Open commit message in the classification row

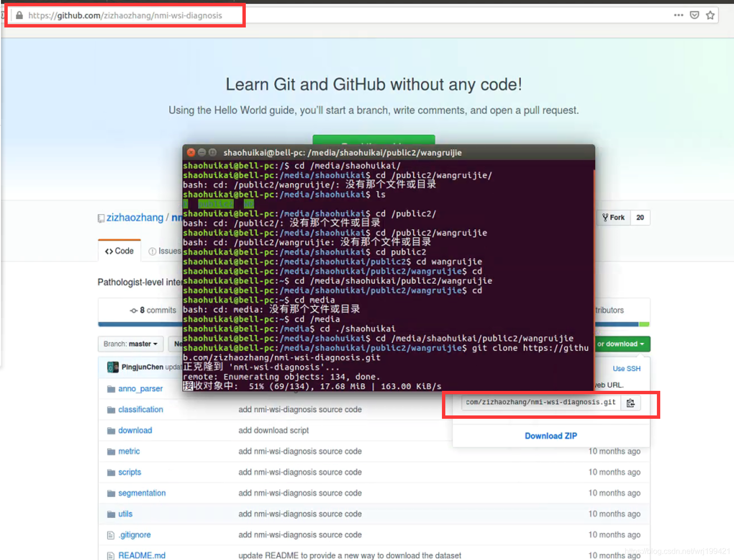coord(300,409)
